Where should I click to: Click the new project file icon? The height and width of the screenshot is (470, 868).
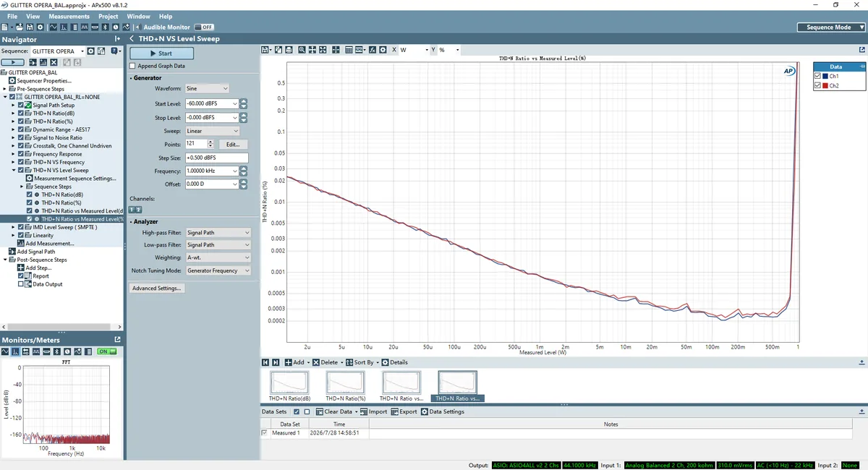pos(5,27)
